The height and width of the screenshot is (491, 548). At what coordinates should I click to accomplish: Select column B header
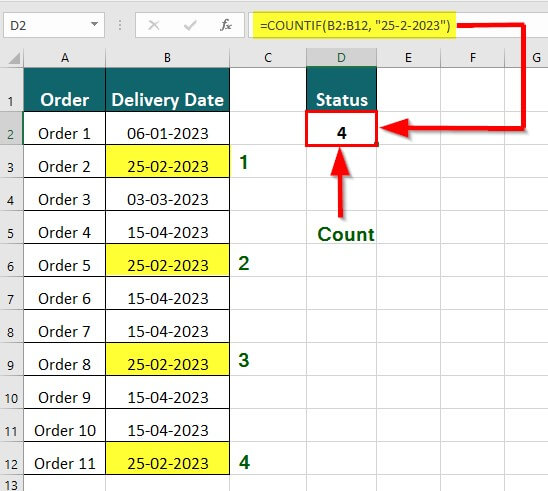[x=167, y=58]
